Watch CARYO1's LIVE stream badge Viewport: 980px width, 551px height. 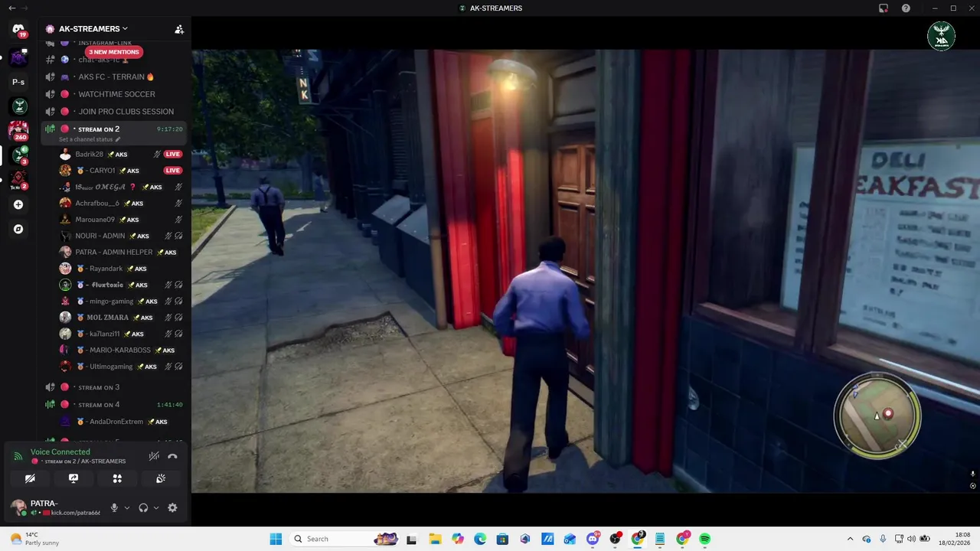[173, 171]
